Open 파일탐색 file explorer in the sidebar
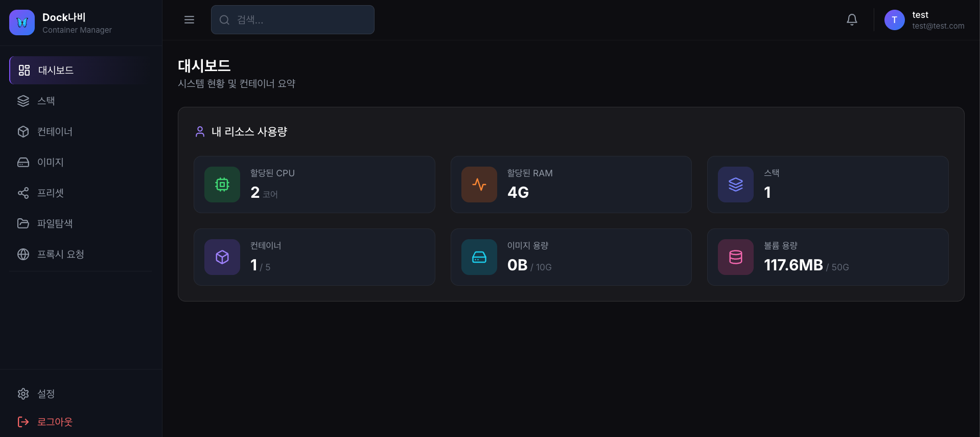Image resolution: width=980 pixels, height=437 pixels. [x=55, y=224]
